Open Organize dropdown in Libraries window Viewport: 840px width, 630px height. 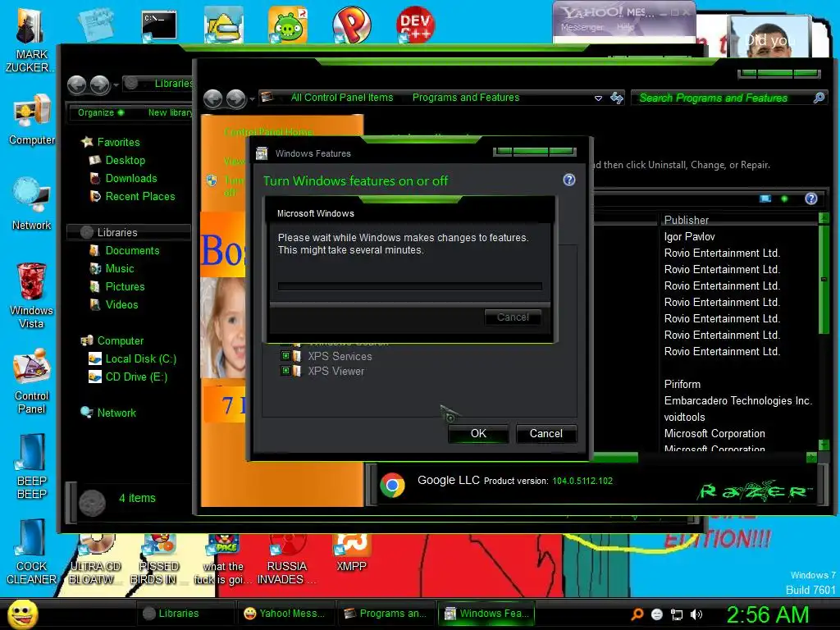101,112
